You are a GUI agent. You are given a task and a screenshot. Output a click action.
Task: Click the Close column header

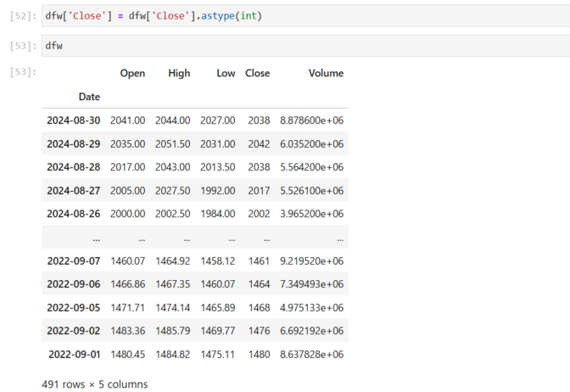[257, 74]
